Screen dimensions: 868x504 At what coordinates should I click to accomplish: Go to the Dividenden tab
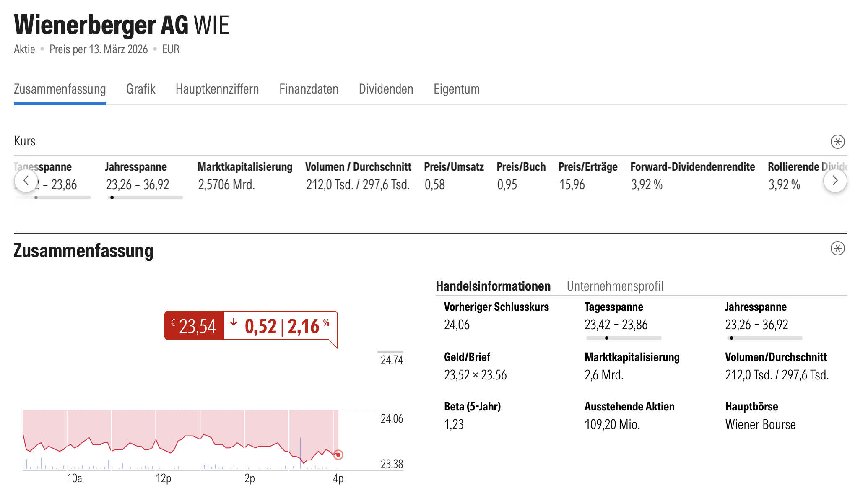[386, 89]
